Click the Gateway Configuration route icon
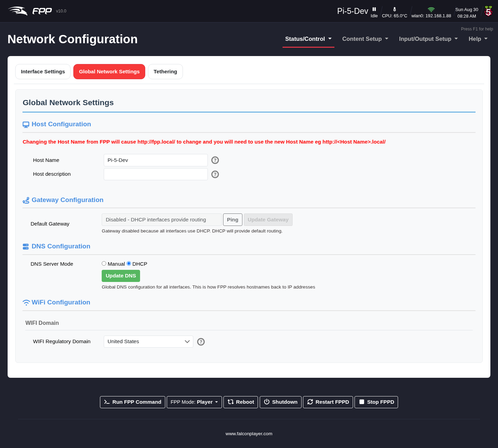Viewport: 498px width, 448px height. 26,200
